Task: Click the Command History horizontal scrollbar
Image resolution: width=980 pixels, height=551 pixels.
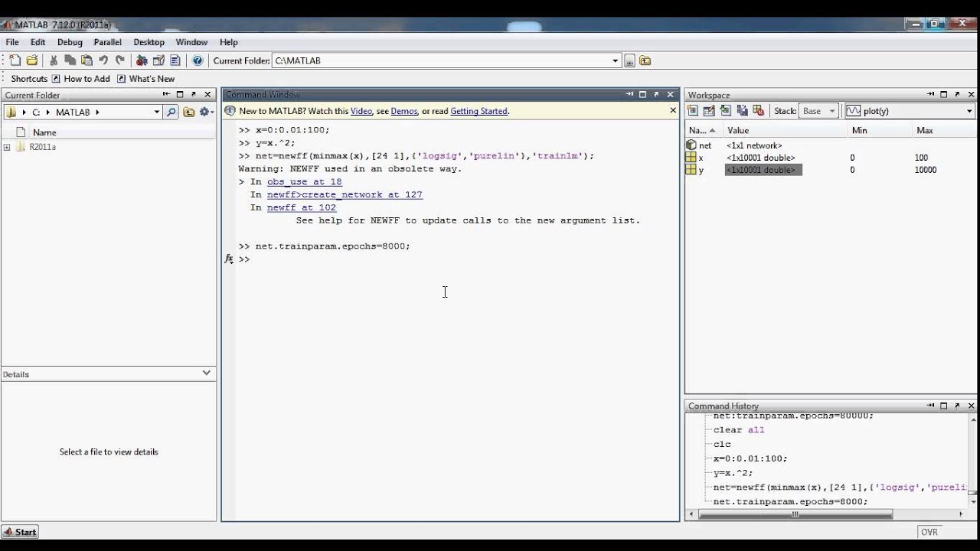Action: point(795,514)
